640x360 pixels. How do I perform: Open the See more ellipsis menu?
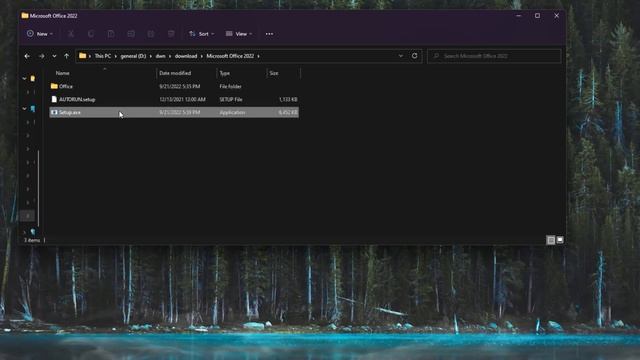tap(269, 34)
